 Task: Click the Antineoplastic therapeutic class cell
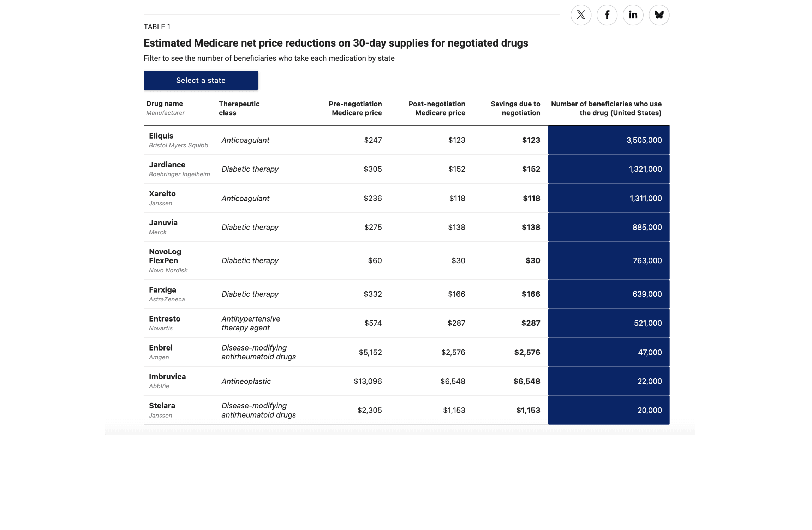[246, 381]
